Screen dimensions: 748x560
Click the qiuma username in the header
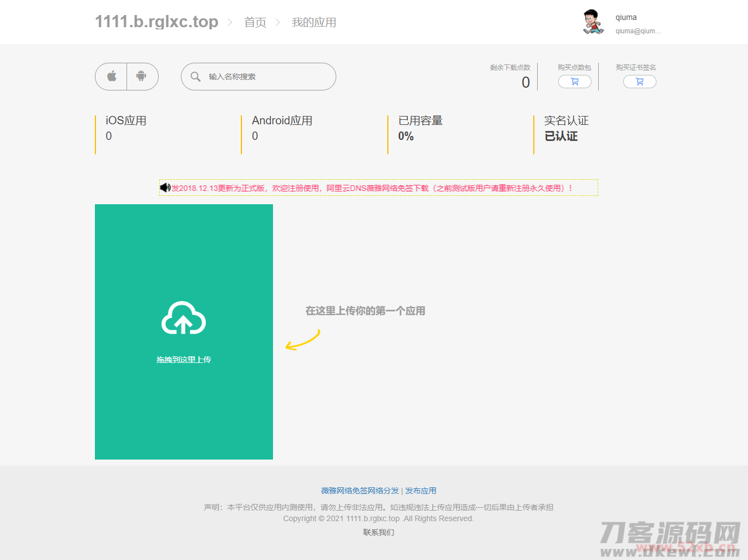pyautogui.click(x=626, y=17)
